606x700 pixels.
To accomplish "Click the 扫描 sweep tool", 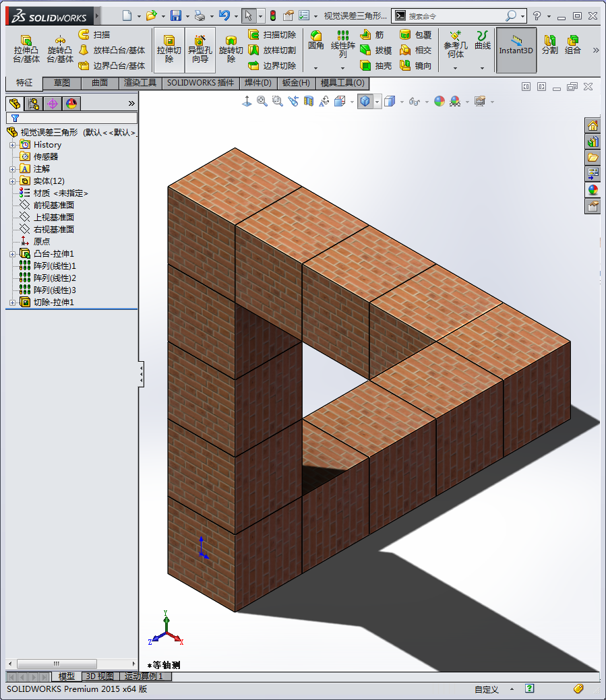I will point(94,34).
